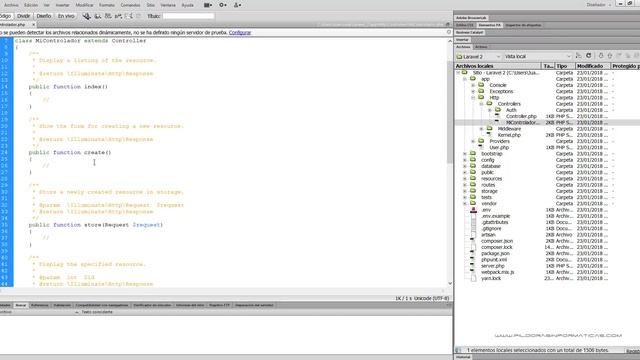This screenshot has height=360, width=640.
Task: Click the first icon after En vivo
Action: [87, 16]
